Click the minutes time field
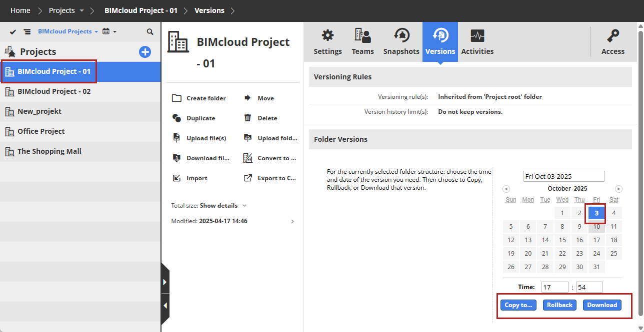The image size is (644, 332). click(x=589, y=287)
